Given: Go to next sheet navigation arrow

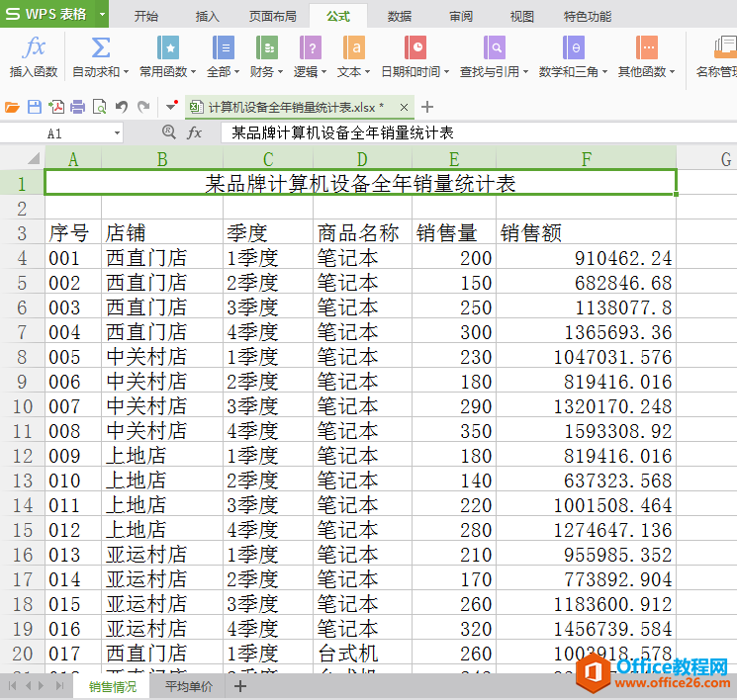Looking at the screenshot, I should click(x=42, y=686).
